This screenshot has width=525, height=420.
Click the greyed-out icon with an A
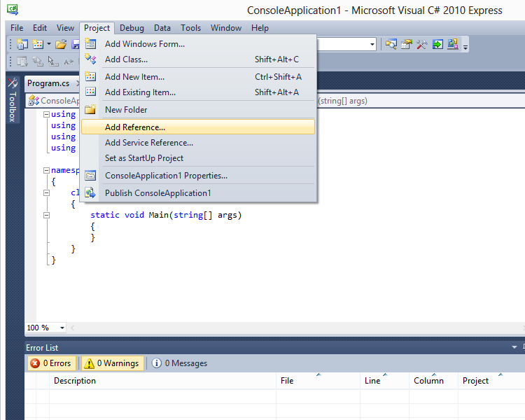69,62
